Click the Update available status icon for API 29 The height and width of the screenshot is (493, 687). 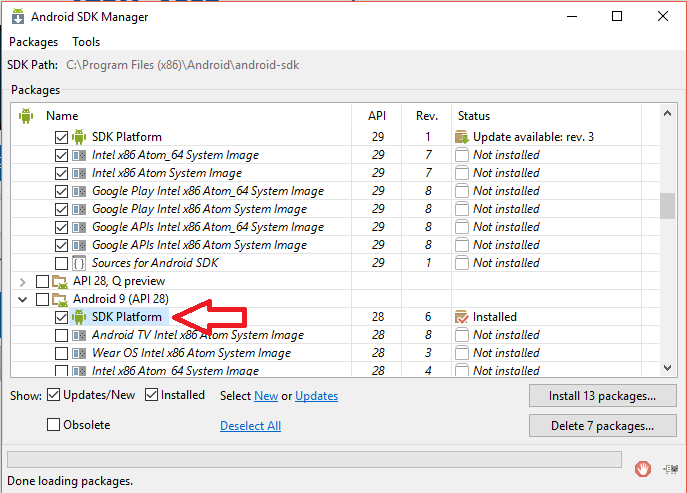coord(462,137)
